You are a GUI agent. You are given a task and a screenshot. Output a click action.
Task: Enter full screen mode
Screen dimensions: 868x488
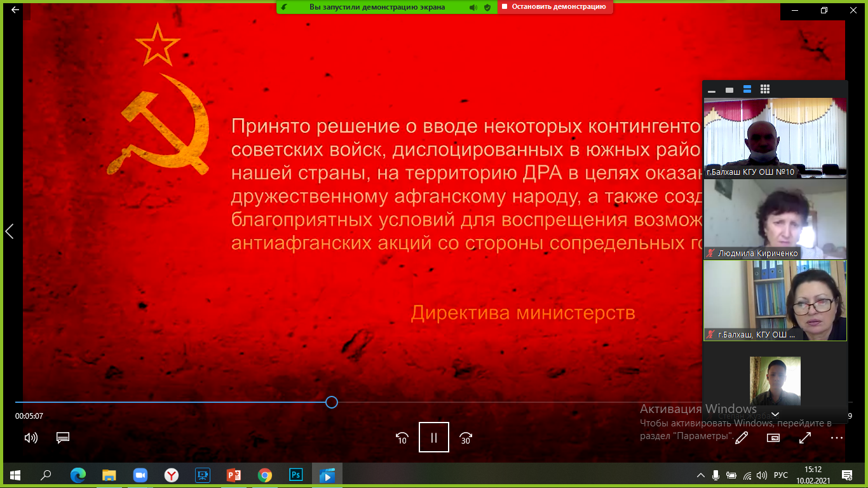805,438
